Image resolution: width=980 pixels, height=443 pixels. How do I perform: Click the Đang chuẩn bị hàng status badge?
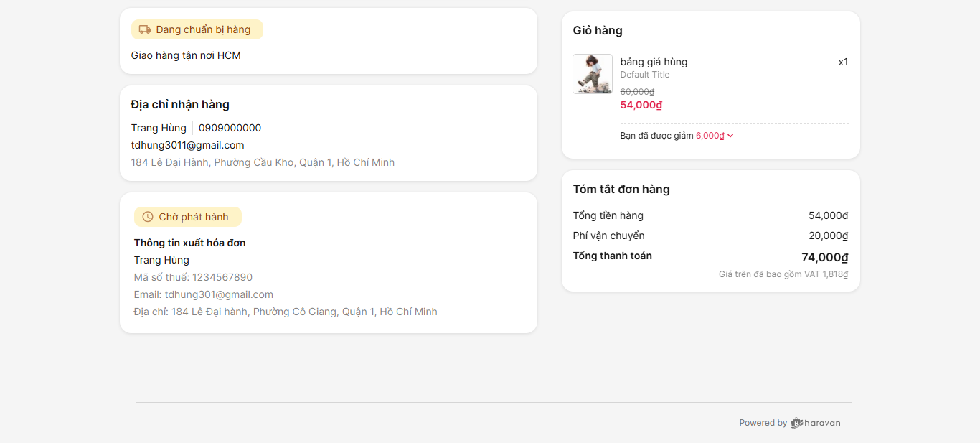[197, 29]
